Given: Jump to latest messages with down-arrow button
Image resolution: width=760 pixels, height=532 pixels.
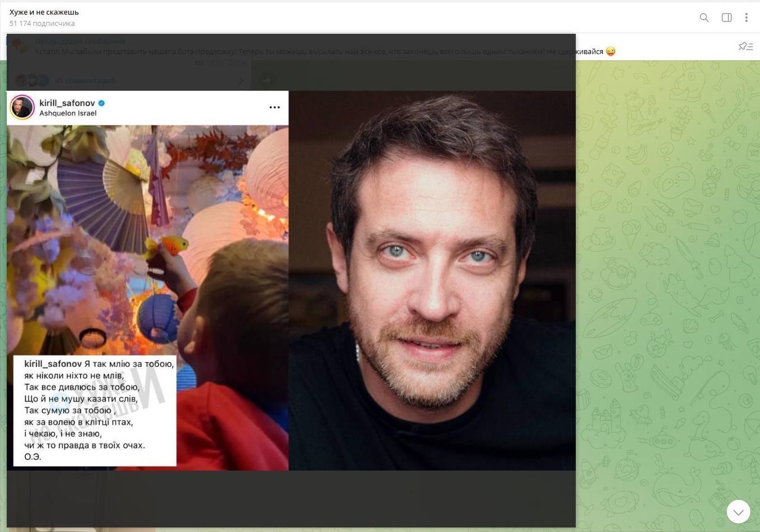Looking at the screenshot, I should (x=738, y=512).
